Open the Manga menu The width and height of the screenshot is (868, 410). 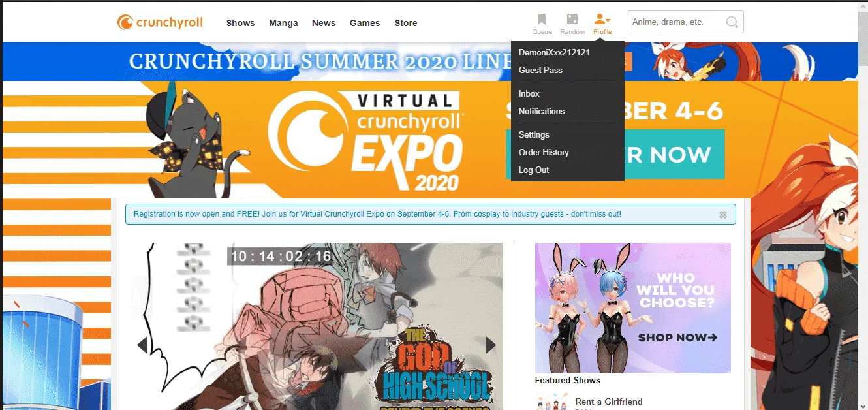pos(283,23)
